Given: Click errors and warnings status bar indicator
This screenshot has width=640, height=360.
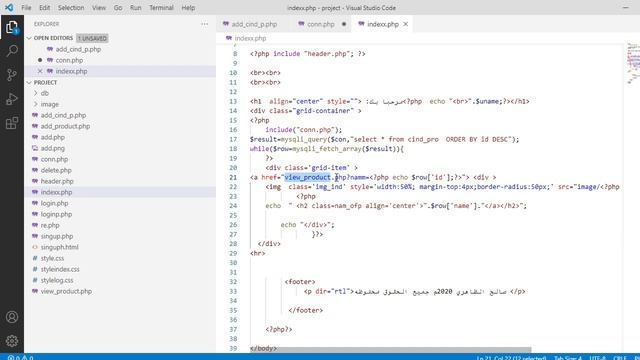Looking at the screenshot, I should [20, 358].
